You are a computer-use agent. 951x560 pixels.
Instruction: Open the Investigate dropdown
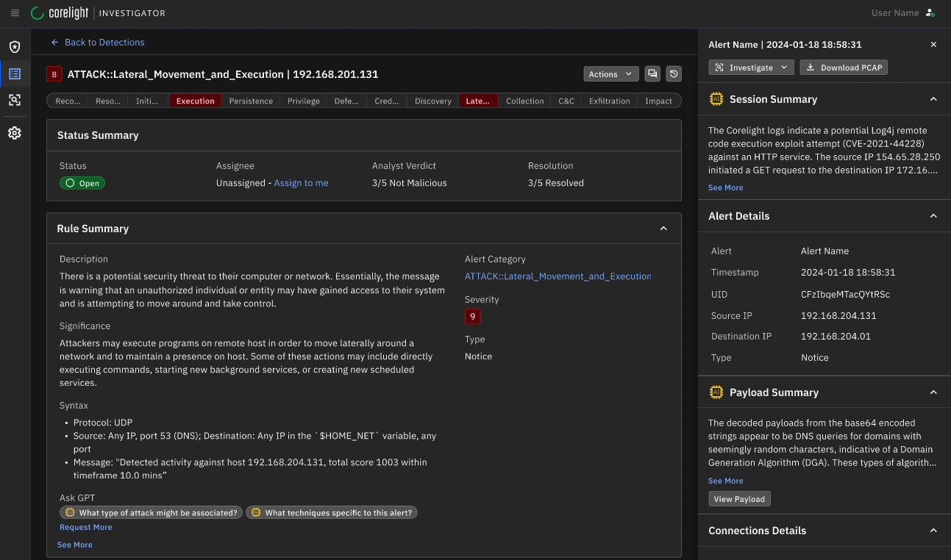751,67
